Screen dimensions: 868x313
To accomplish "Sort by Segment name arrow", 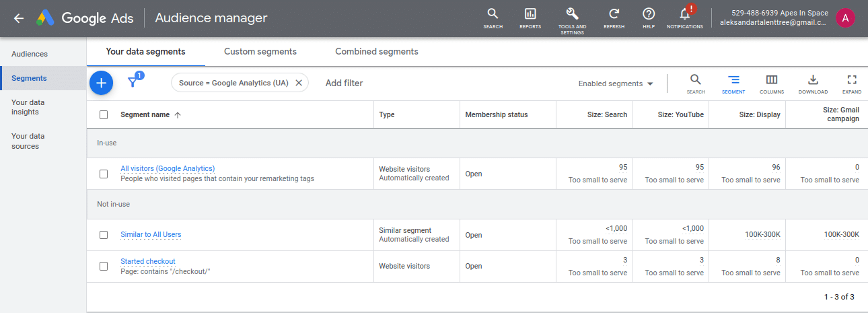I will 178,115.
